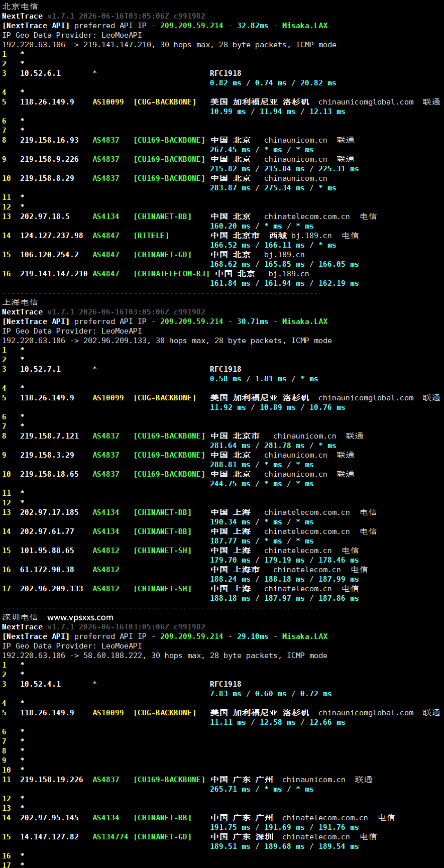Click the 0.58 ms latency value

pos(226,379)
